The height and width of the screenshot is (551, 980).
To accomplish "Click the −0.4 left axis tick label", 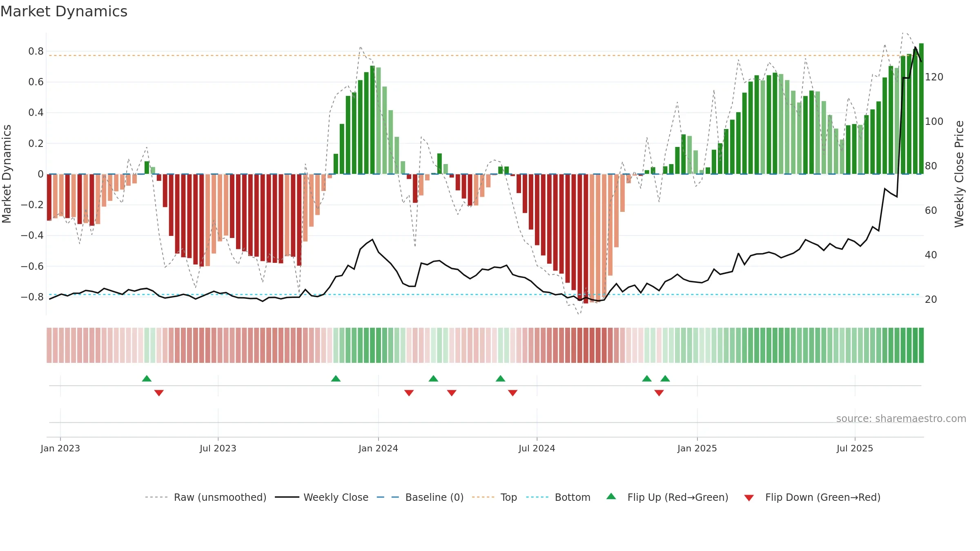I will point(32,235).
